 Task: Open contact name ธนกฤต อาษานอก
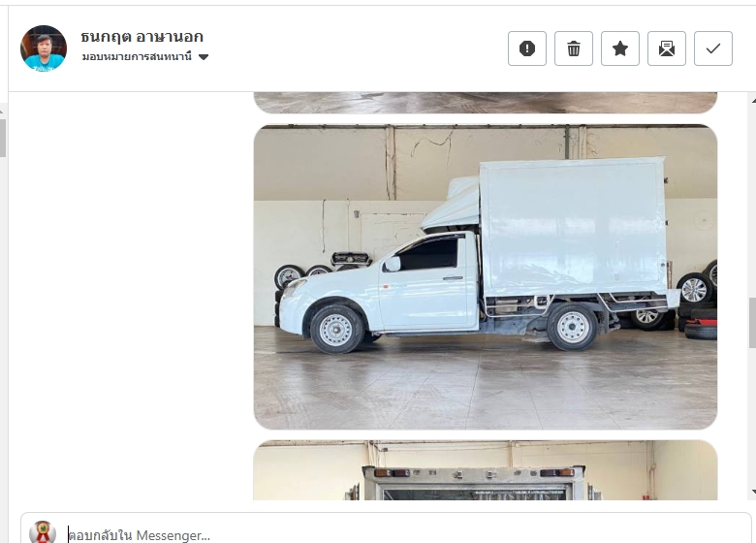pos(142,37)
